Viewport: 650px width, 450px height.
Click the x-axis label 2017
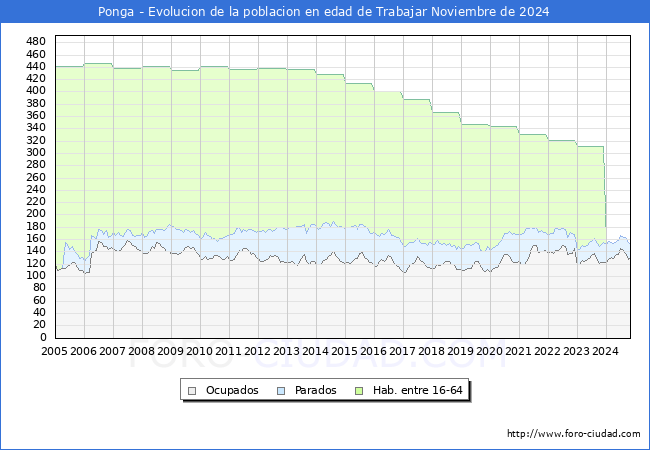(403, 351)
